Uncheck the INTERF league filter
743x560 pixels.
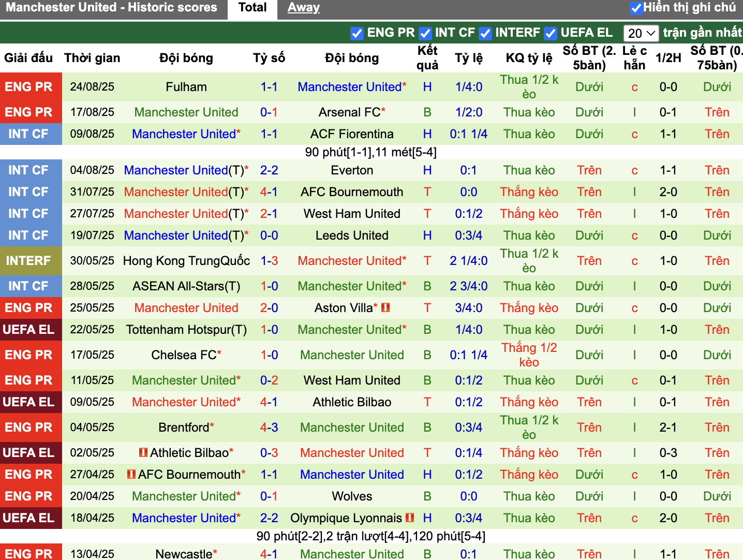[x=485, y=33]
